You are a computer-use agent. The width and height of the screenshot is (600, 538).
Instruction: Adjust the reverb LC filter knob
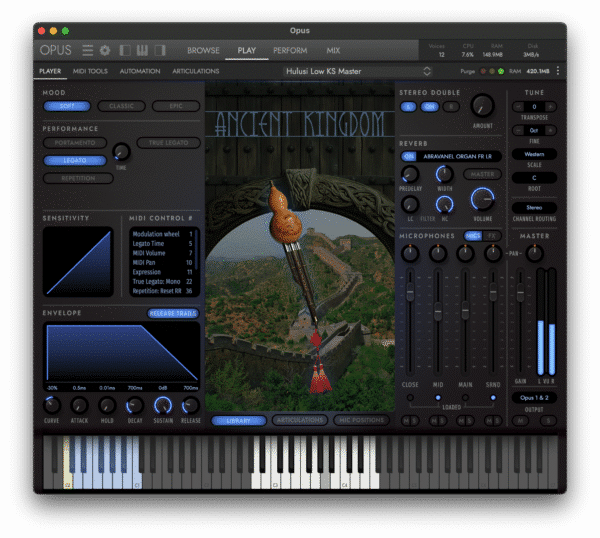(x=410, y=204)
